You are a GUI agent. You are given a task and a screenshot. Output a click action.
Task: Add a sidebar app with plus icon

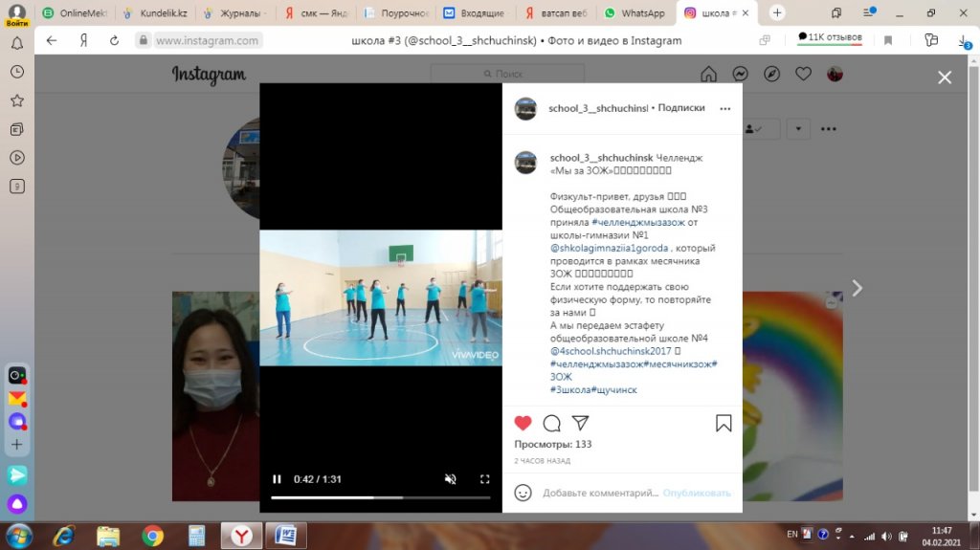(17, 445)
